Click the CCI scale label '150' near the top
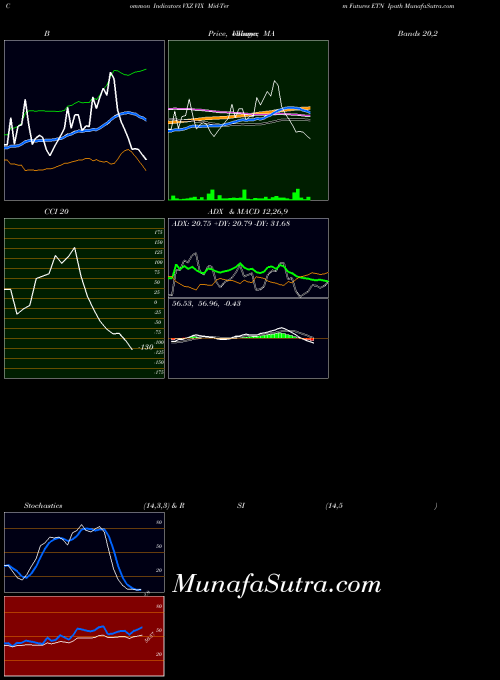The width and height of the screenshot is (500, 680). pos(159,242)
